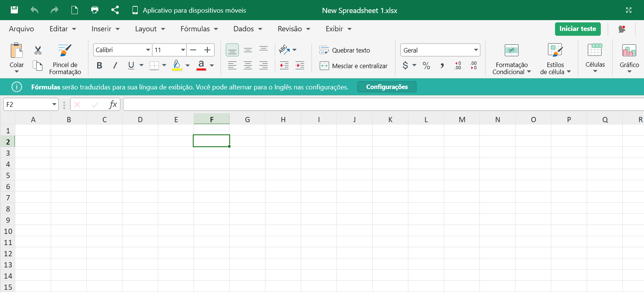Open the Células menu
The width and height of the screenshot is (644, 292).
click(x=595, y=58)
